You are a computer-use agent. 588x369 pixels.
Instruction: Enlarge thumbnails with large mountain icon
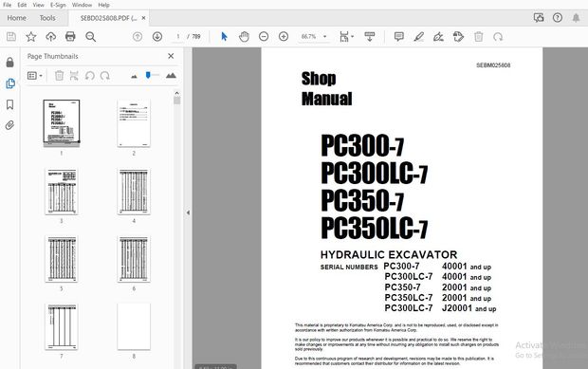pos(171,75)
